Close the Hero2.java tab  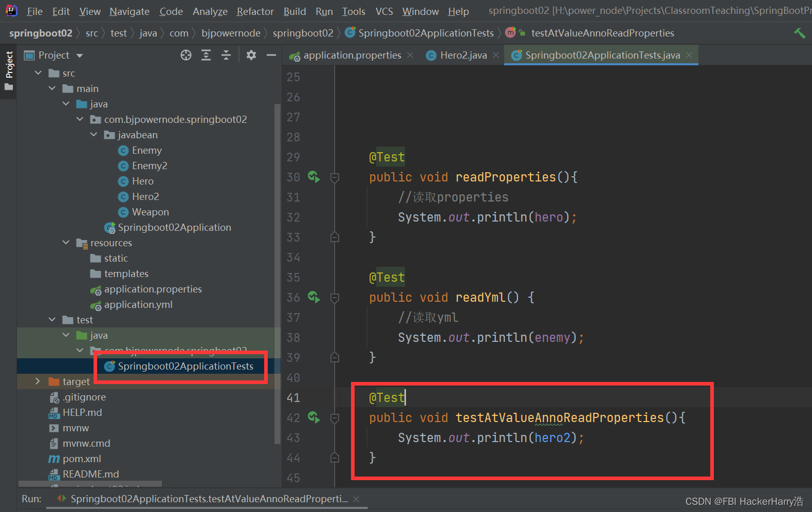point(496,55)
